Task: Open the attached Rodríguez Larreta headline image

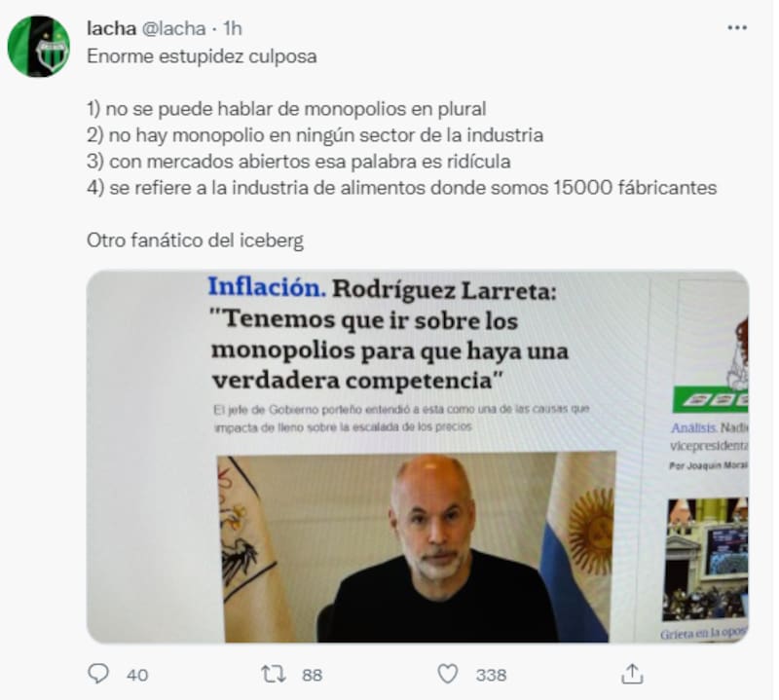Action: tap(418, 457)
